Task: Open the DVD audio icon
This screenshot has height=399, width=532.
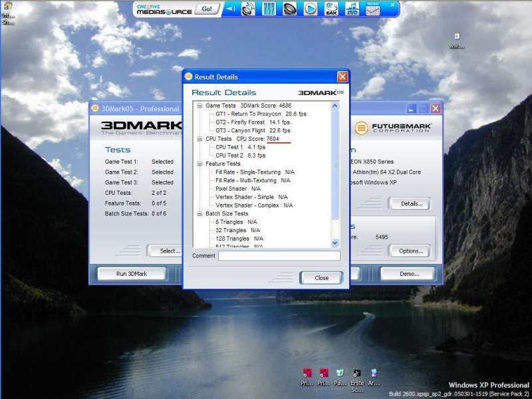Action: 352,9
